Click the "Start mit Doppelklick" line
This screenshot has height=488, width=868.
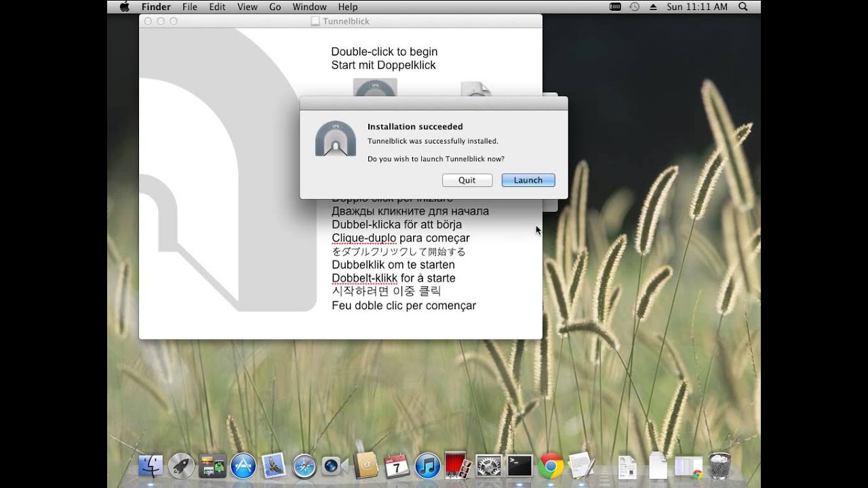[383, 65]
